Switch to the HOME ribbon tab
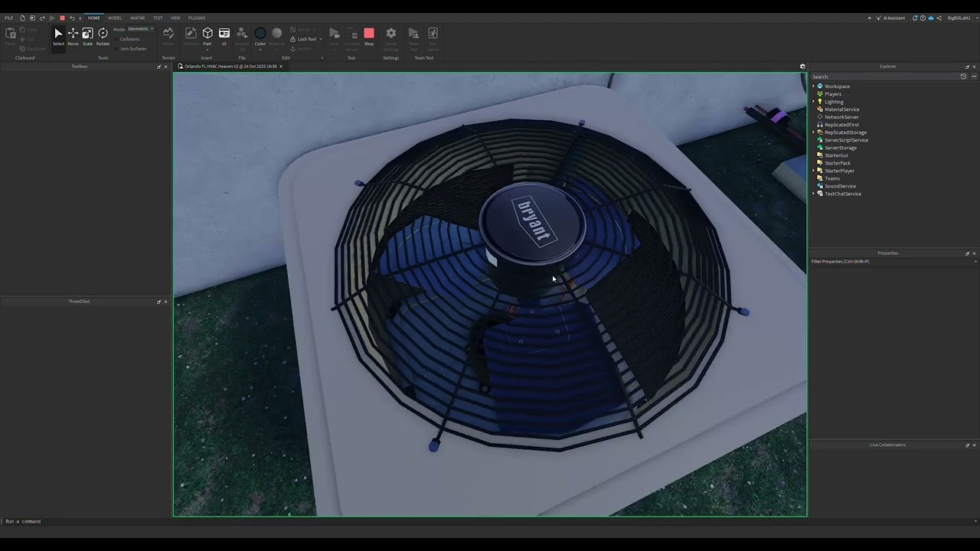Image resolution: width=980 pixels, height=551 pixels. 93,18
